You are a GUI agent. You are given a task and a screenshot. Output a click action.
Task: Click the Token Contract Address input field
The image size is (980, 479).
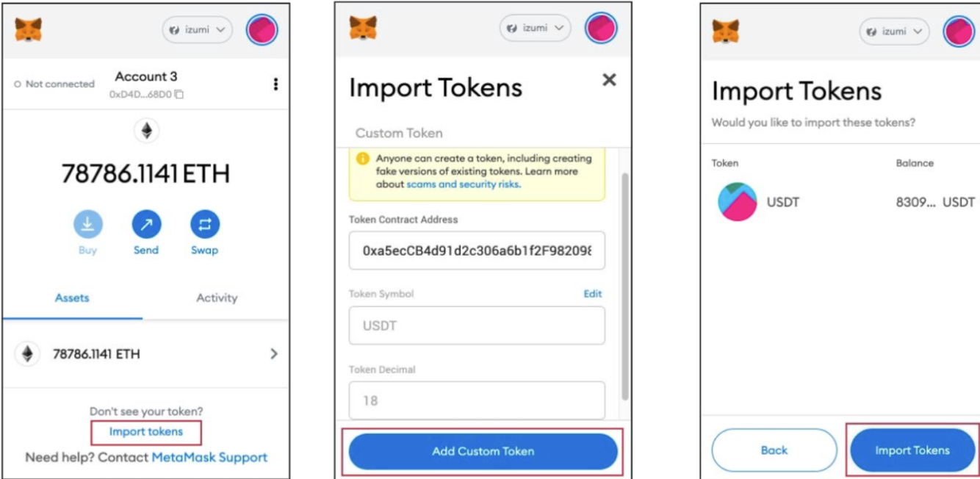477,251
